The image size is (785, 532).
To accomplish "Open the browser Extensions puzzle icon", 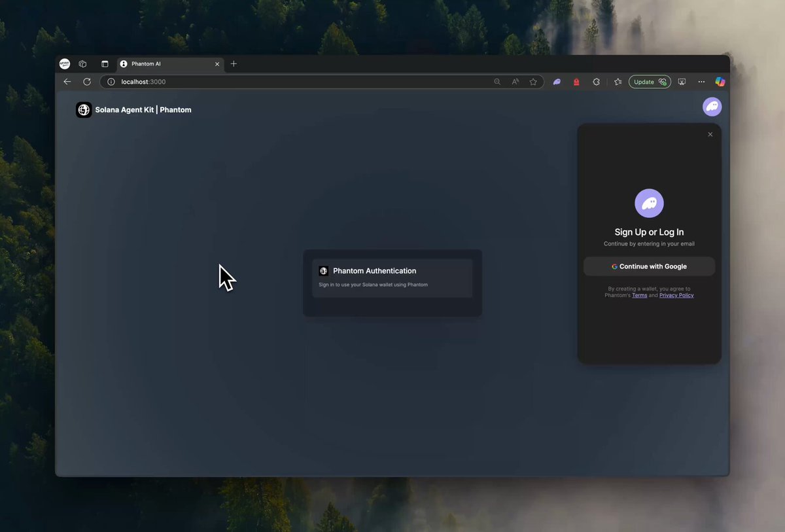I will 596,82.
